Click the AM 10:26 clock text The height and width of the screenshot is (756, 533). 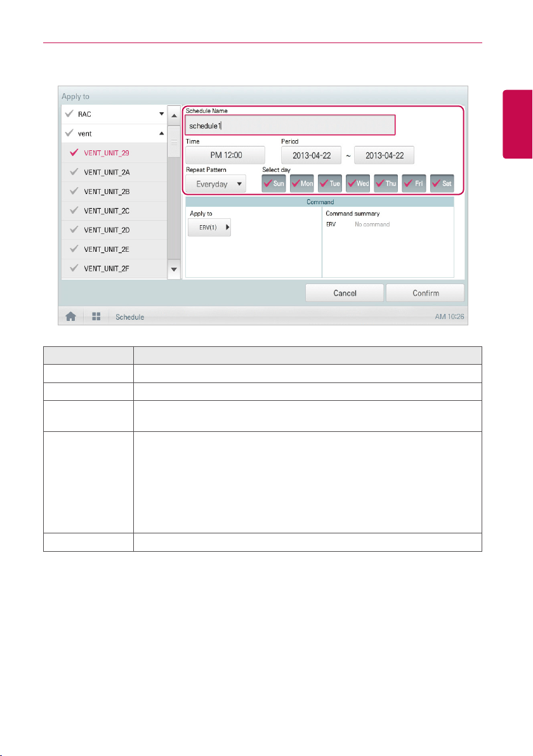(449, 316)
